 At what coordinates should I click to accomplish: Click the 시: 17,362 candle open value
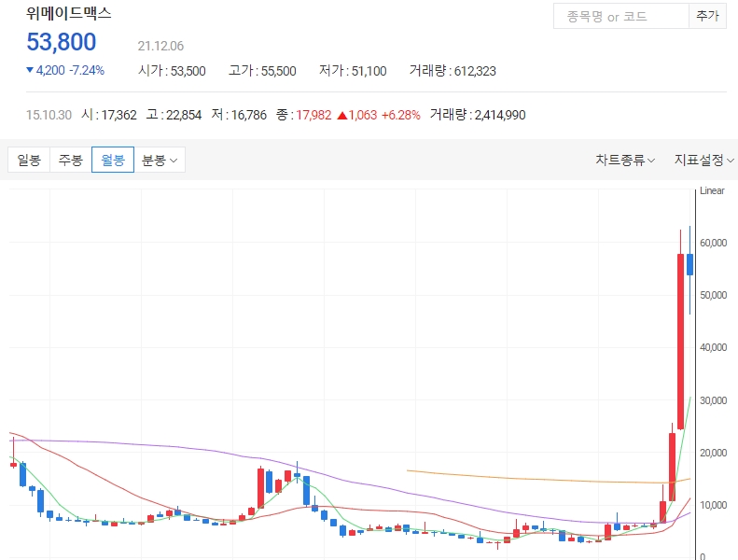pos(109,115)
